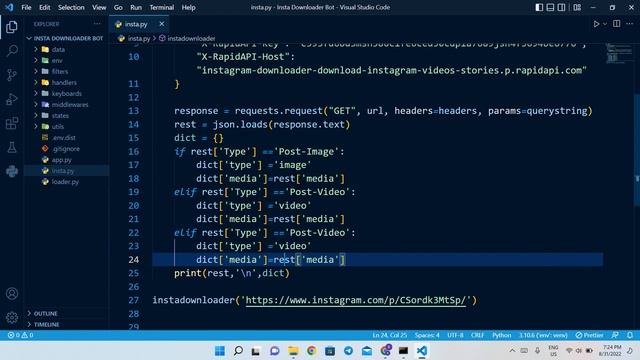Viewport: 640px width, 360px height.
Task: Open the Testing flask view
Action: 12,147
